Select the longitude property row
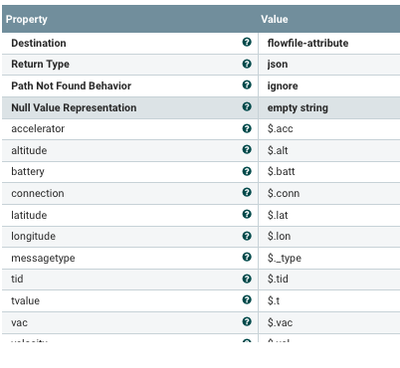Image resolution: width=400 pixels, height=368 pixels. (x=201, y=236)
